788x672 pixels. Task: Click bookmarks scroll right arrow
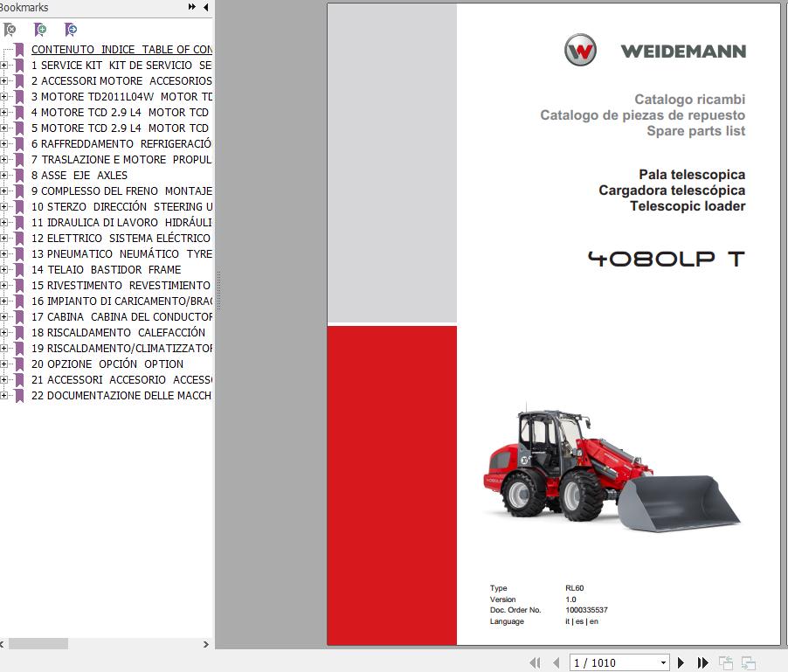point(205,644)
